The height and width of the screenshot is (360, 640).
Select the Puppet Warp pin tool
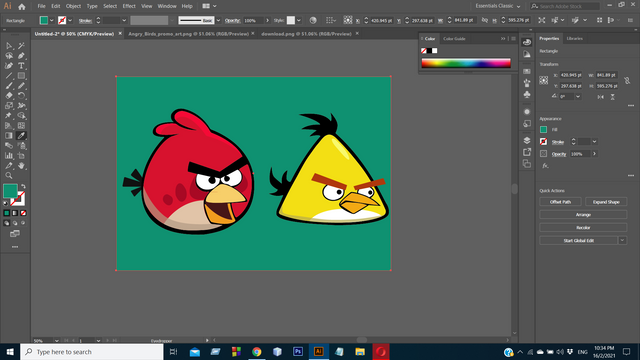(x=9, y=116)
